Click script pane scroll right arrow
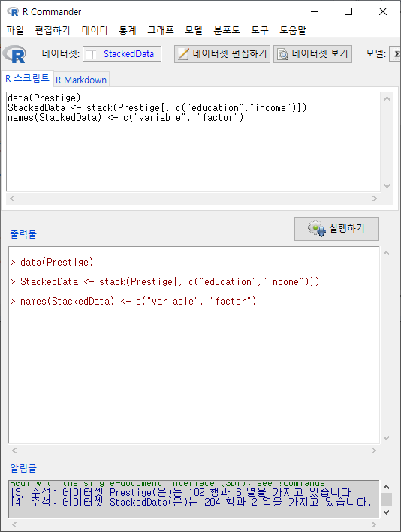Viewport: 401px width, 532px height. [375, 199]
